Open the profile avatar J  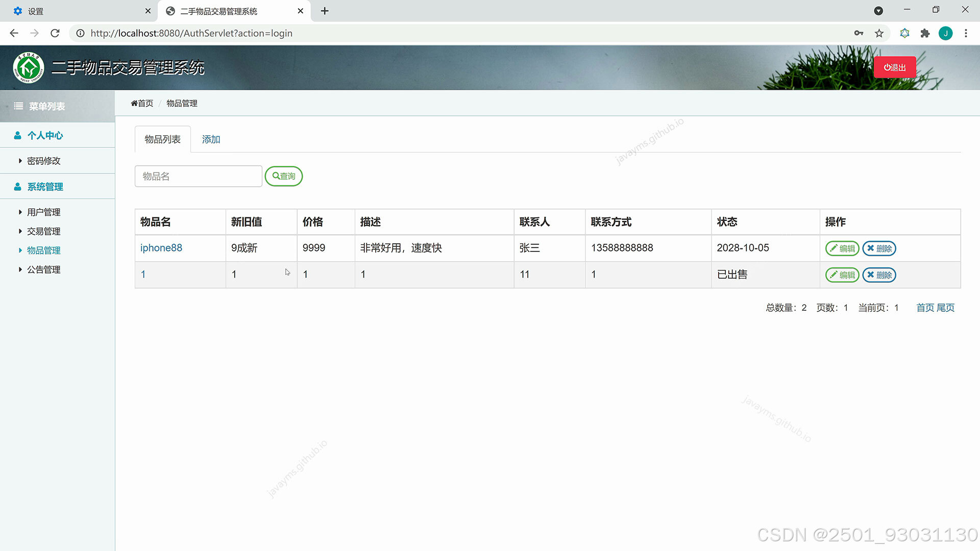945,33
